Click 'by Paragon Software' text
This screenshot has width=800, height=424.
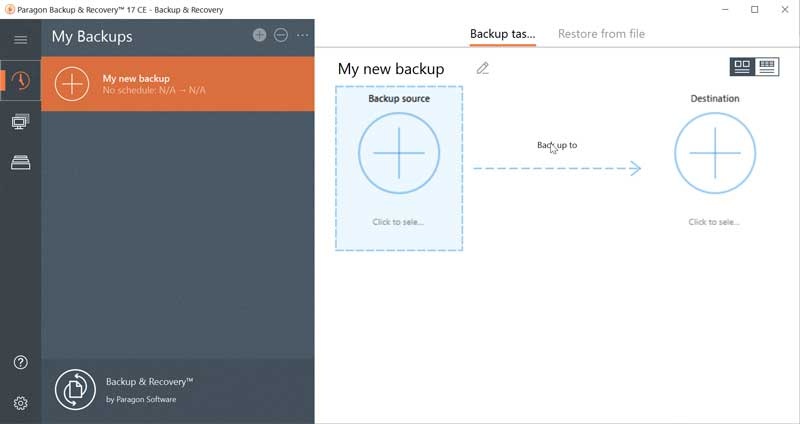point(141,400)
